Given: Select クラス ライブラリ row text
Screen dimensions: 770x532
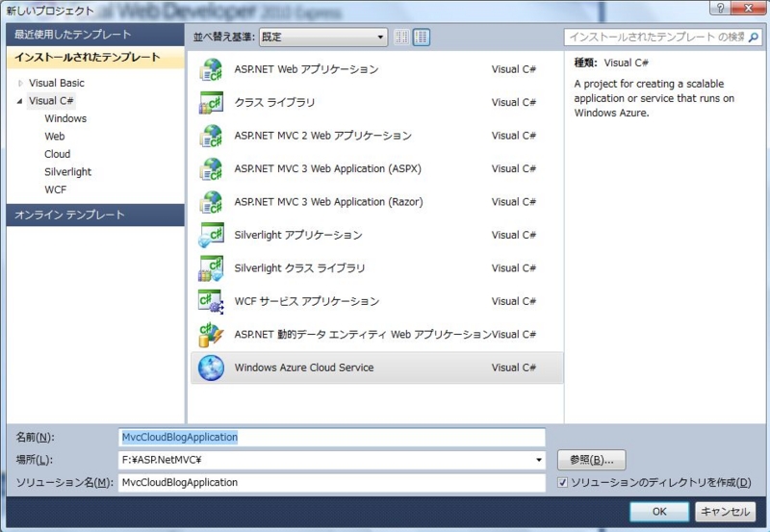Looking at the screenshot, I should click(274, 103).
